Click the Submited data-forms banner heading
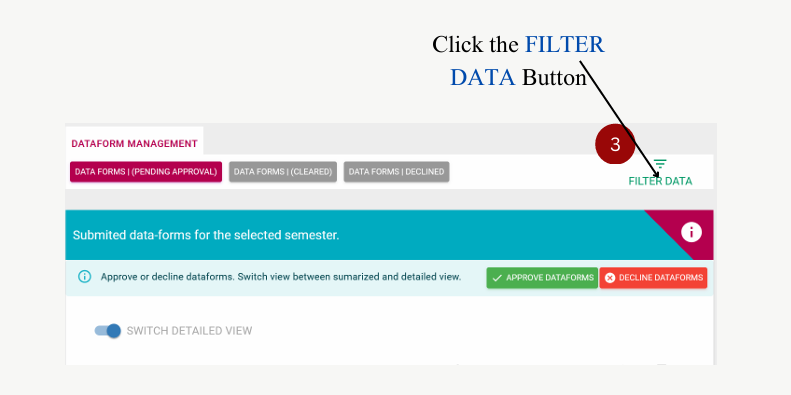Screen dimensions: 791x395 click(x=206, y=235)
